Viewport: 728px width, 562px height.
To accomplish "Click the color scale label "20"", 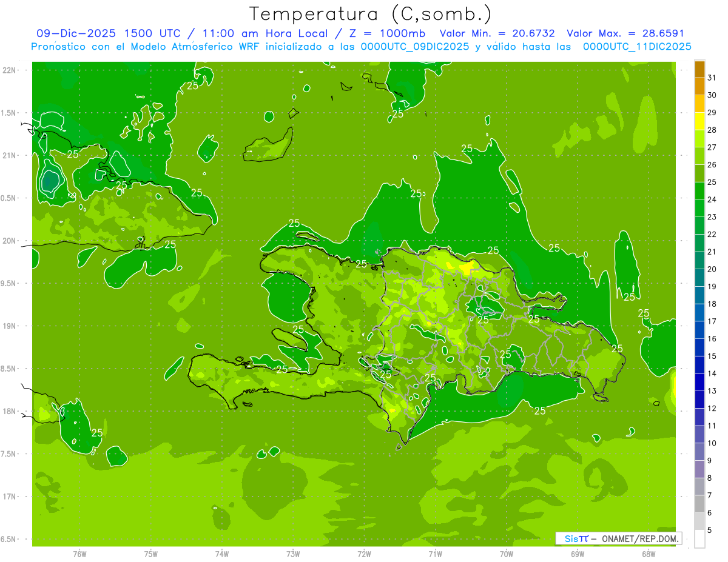I will tap(712, 269).
